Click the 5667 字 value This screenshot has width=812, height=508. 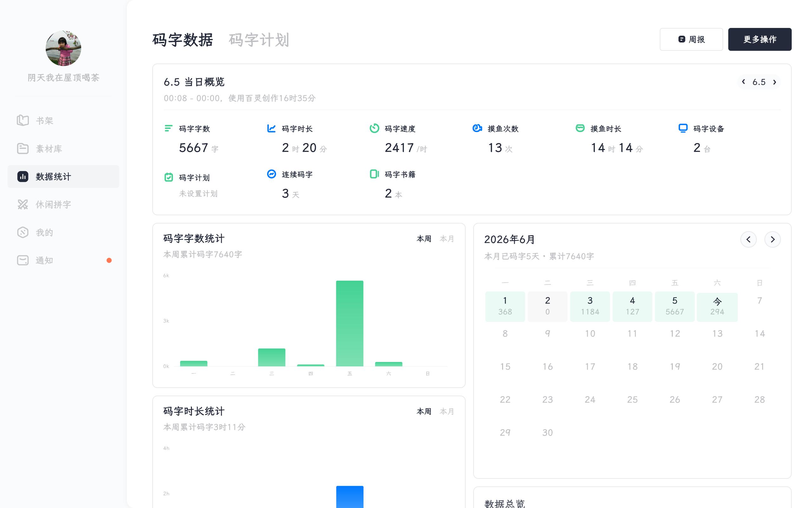click(198, 148)
